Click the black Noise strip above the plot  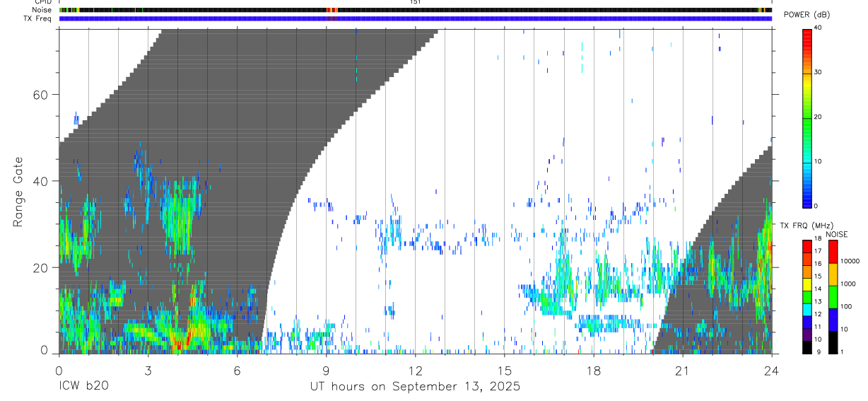coord(415,10)
